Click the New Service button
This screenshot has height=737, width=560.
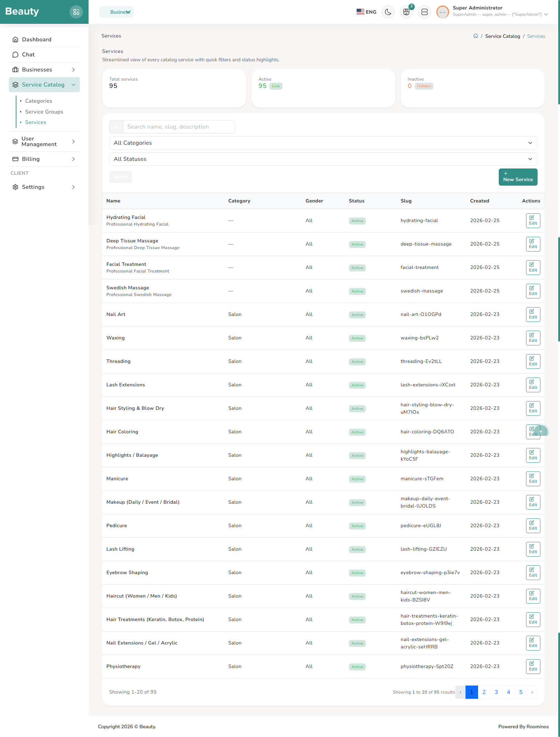(518, 177)
